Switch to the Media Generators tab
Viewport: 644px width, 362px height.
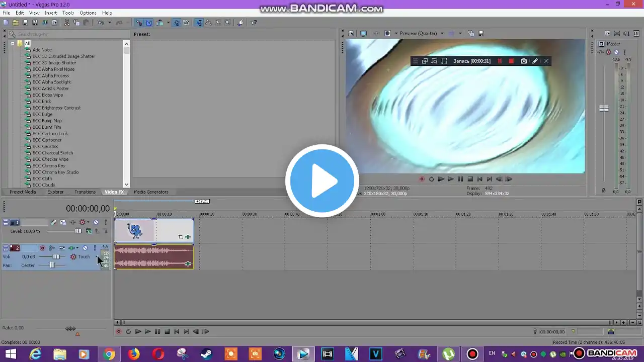[151, 192]
